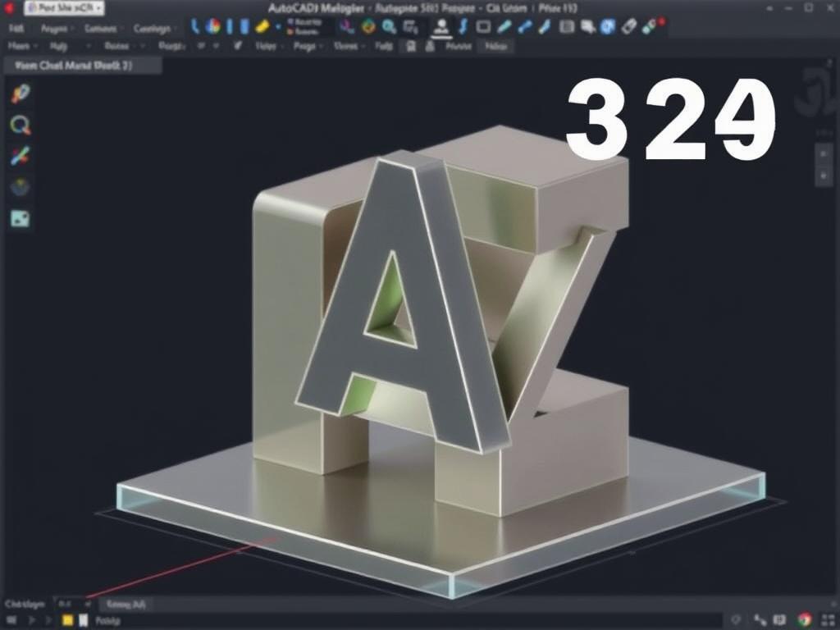The image size is (840, 630).
Task: Click the dark globe icon in left sidebar
Action: pyautogui.click(x=21, y=187)
